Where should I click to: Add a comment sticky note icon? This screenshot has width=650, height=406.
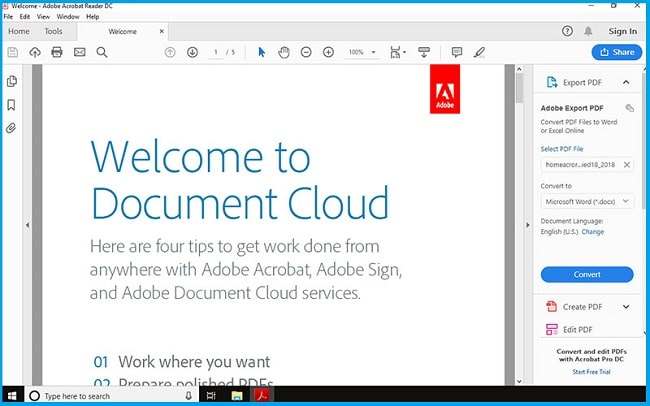click(x=457, y=52)
